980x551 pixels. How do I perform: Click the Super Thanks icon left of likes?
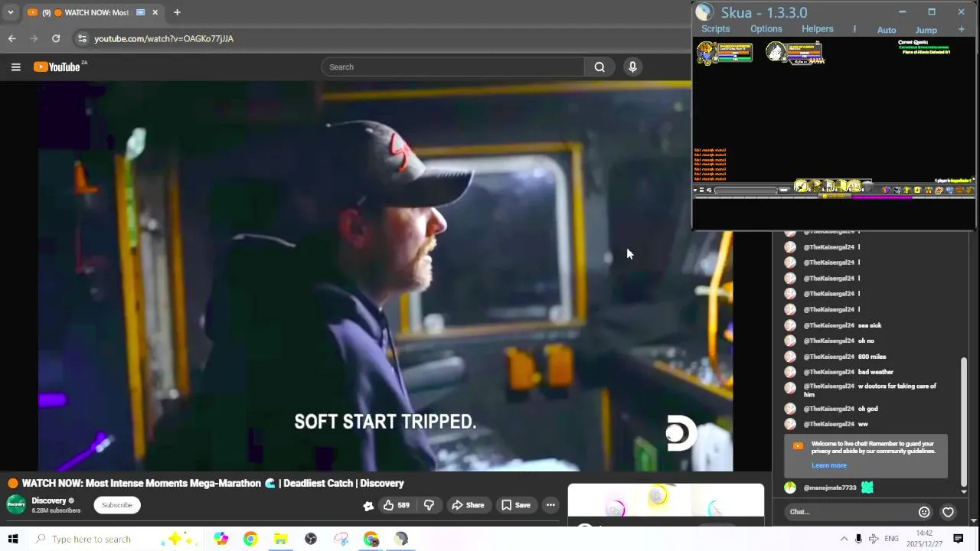368,505
